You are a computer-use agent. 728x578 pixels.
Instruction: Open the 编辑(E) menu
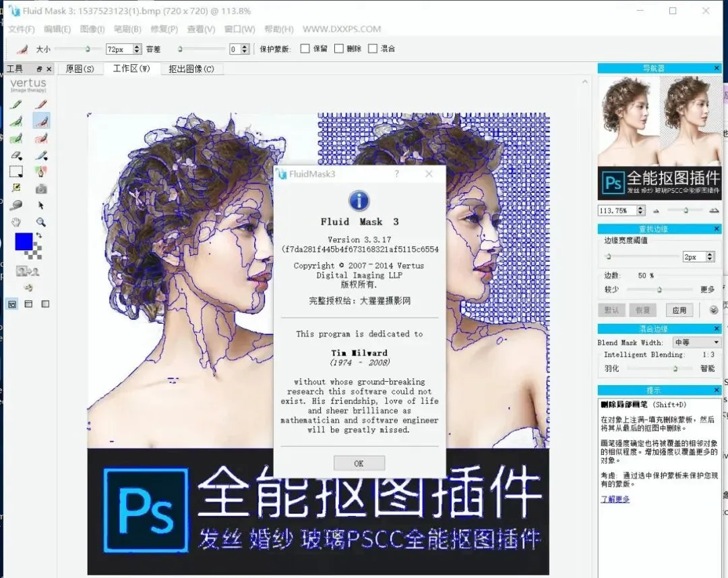[57, 29]
